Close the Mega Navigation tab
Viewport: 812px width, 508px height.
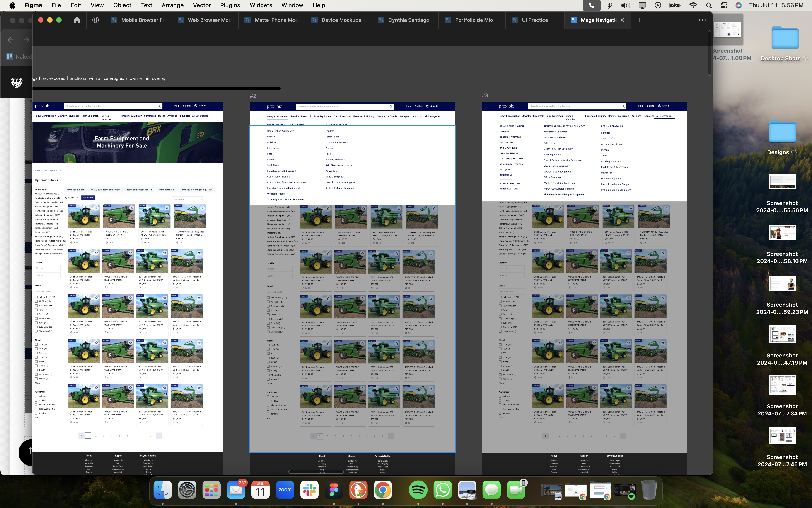(x=622, y=20)
